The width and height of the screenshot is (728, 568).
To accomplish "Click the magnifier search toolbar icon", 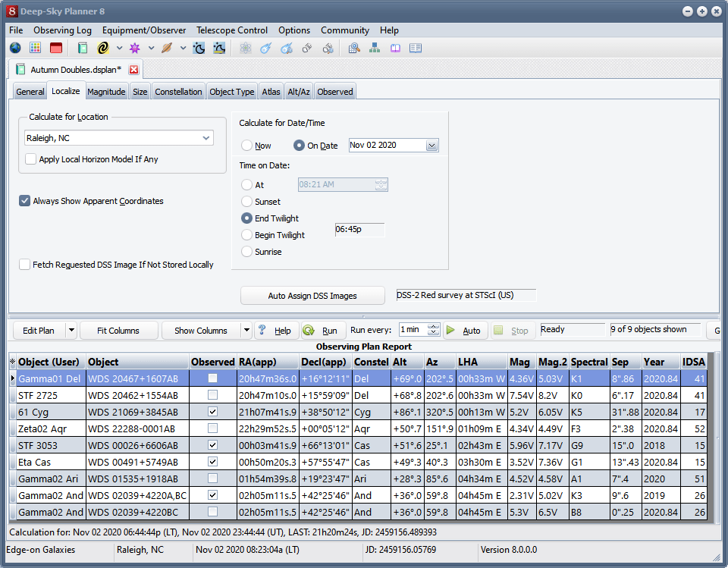I will 354,48.
